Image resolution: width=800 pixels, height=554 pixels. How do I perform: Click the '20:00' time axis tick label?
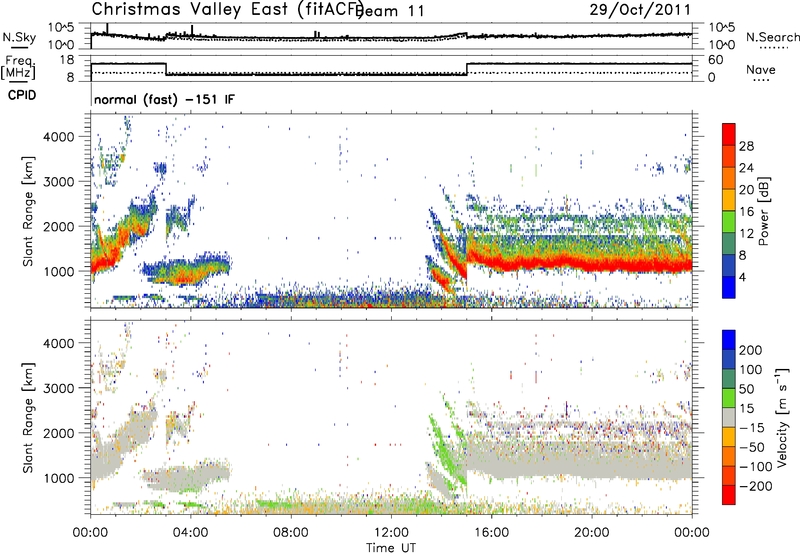click(592, 533)
